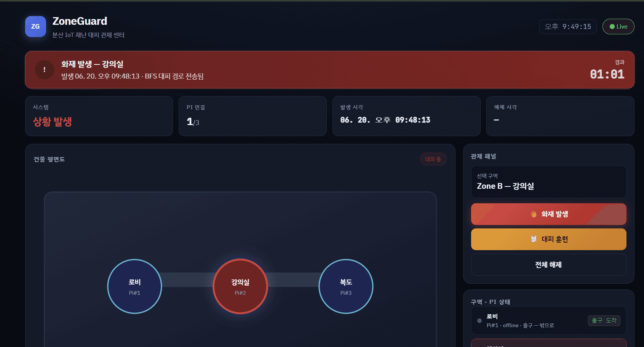
Task: Open the 로비 row in PI status list
Action: 548,321
